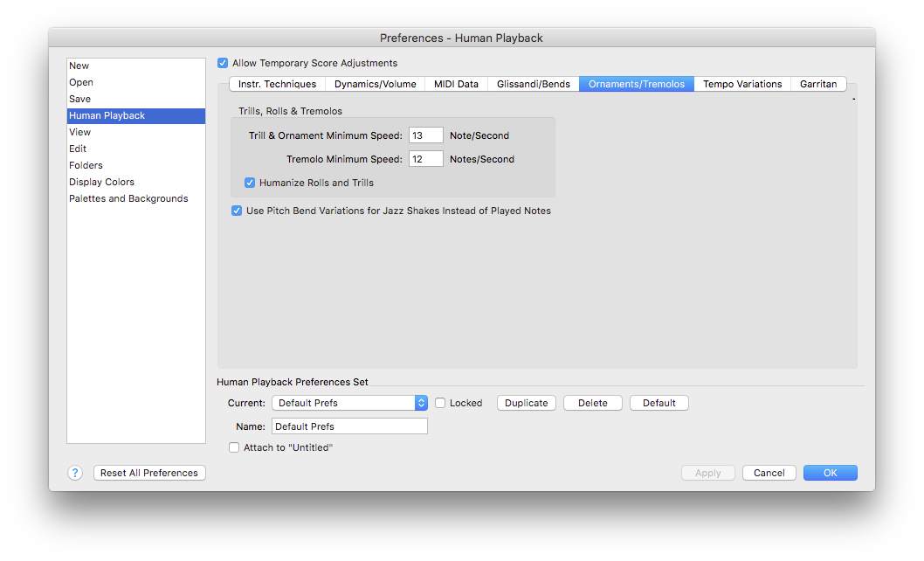This screenshot has height=561, width=924.
Task: Select Display Colors in the sidebar
Action: (136, 182)
